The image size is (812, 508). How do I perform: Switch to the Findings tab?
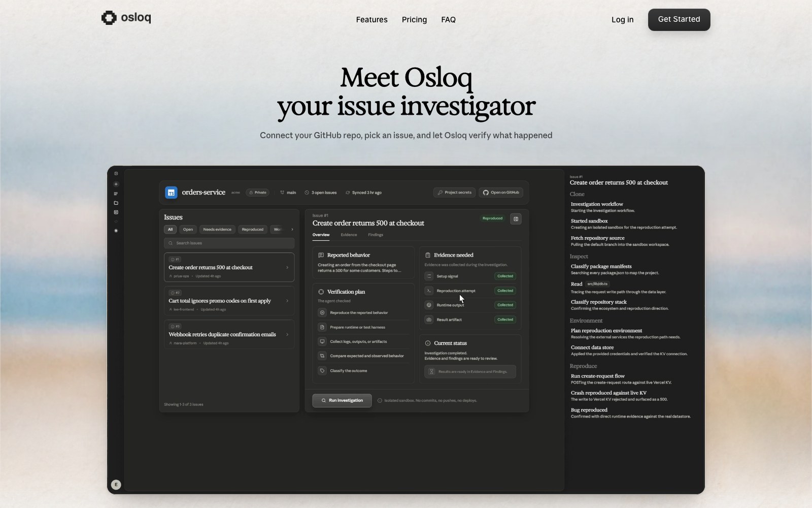pyautogui.click(x=376, y=235)
